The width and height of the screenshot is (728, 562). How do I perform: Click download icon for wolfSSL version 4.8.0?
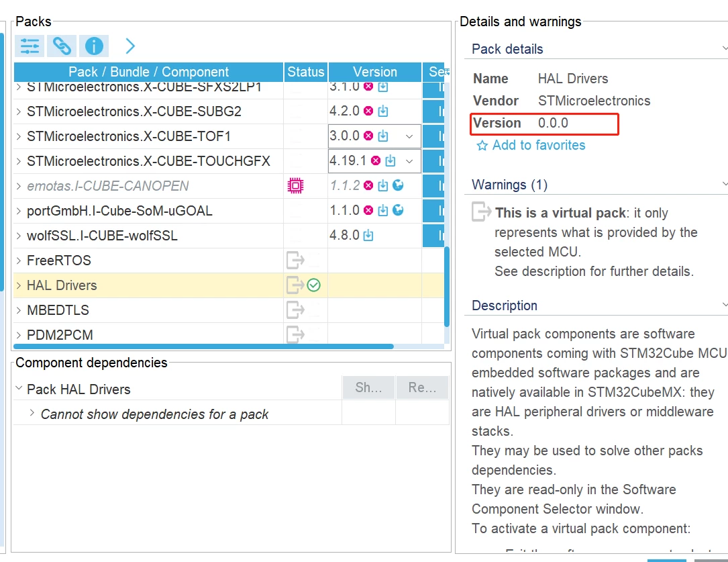368,236
